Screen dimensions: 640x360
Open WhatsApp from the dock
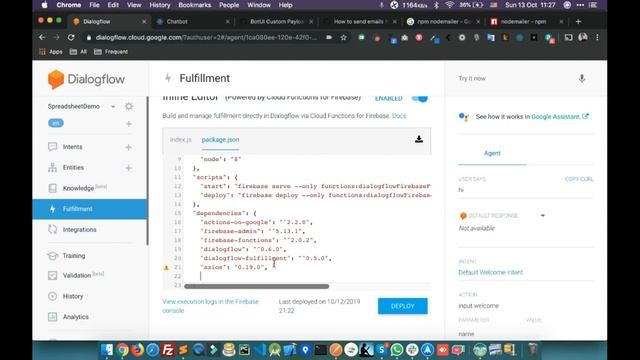397,350
